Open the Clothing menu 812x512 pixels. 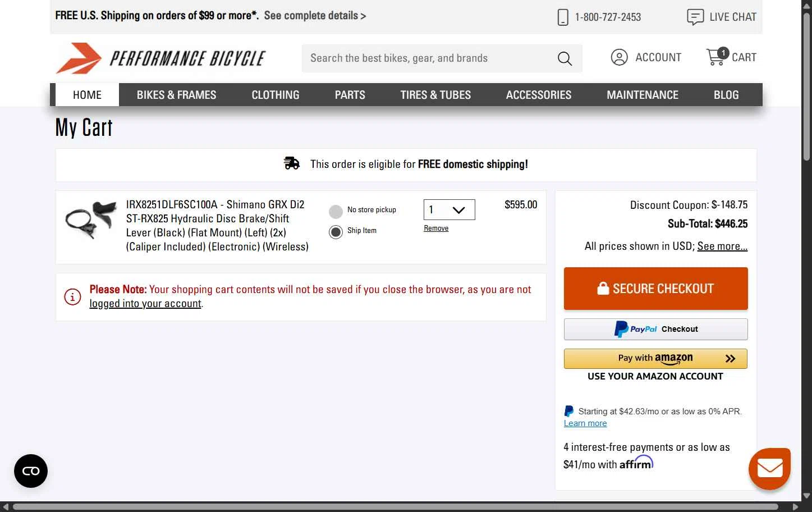coord(276,95)
